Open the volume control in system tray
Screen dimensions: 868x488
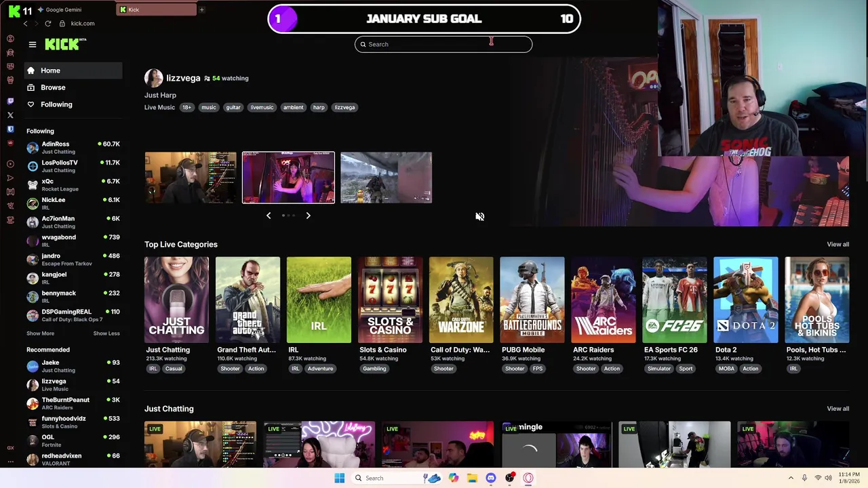pyautogui.click(x=828, y=479)
